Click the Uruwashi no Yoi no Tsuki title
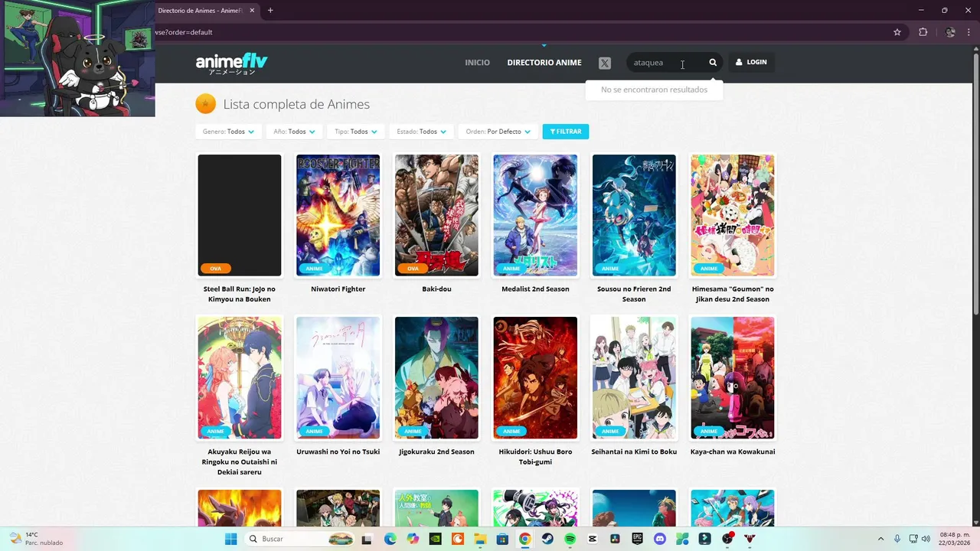980x551 pixels. pyautogui.click(x=338, y=452)
